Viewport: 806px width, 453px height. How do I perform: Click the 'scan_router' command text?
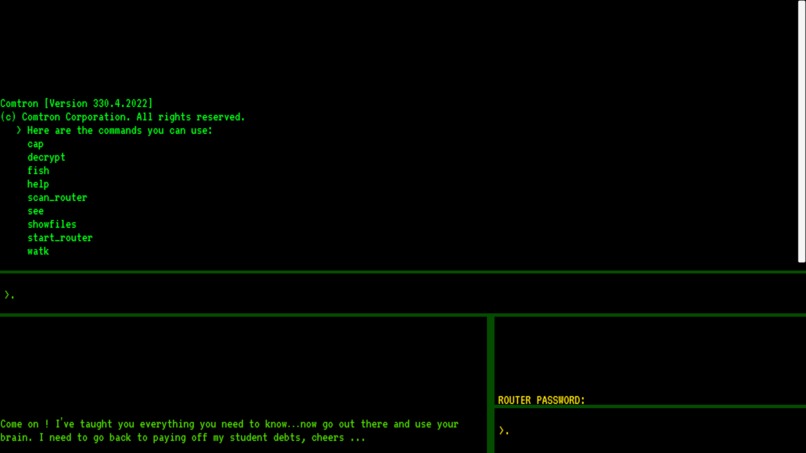[58, 197]
